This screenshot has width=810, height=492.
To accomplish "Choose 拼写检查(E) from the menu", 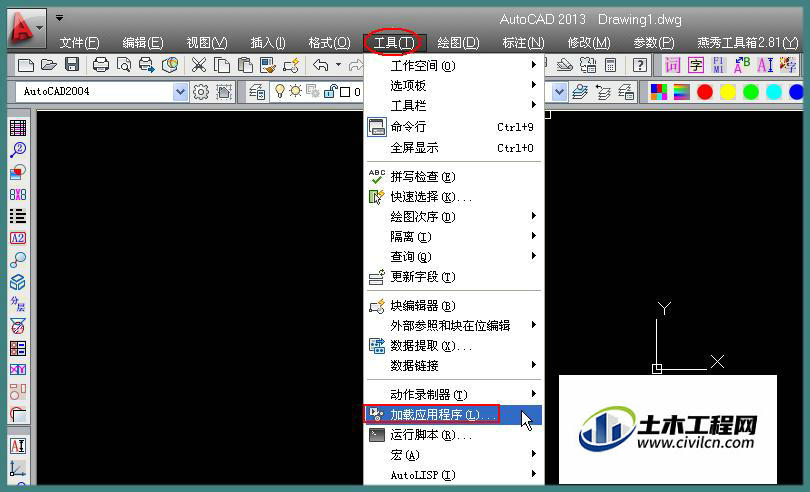I will coord(454,177).
